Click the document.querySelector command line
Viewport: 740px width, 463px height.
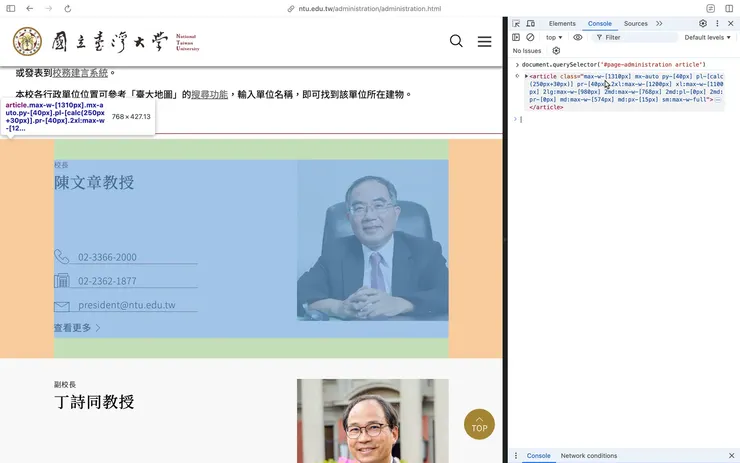click(x=614, y=64)
